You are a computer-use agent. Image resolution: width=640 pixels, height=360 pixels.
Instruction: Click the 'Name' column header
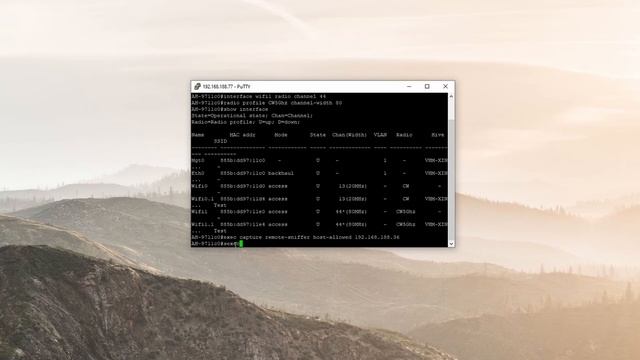tap(198, 135)
